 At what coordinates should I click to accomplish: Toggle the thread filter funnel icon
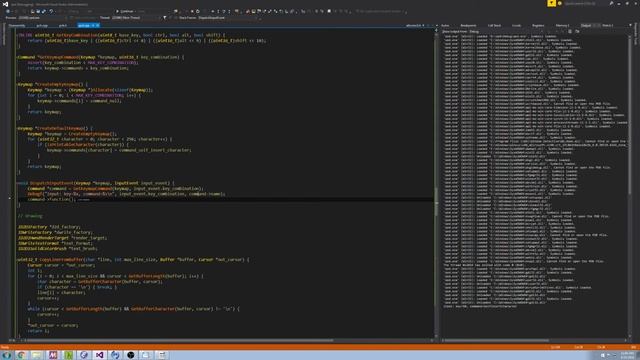165,18
